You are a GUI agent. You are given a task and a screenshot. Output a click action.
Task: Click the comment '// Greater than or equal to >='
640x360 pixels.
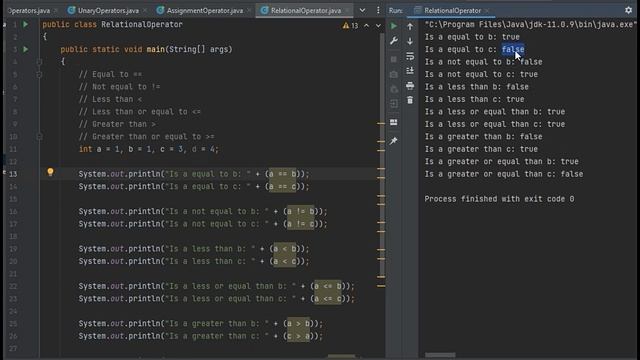pos(147,137)
